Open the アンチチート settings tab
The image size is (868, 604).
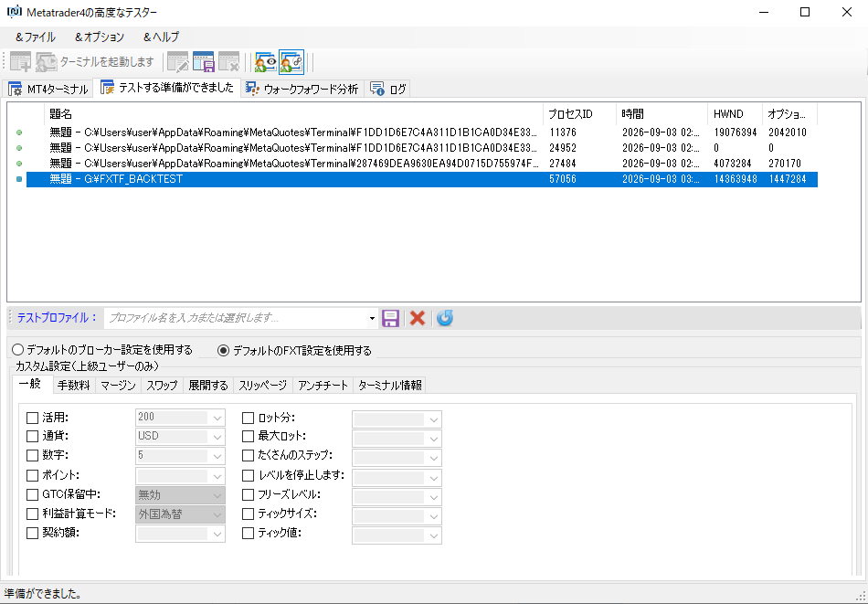pyautogui.click(x=323, y=386)
